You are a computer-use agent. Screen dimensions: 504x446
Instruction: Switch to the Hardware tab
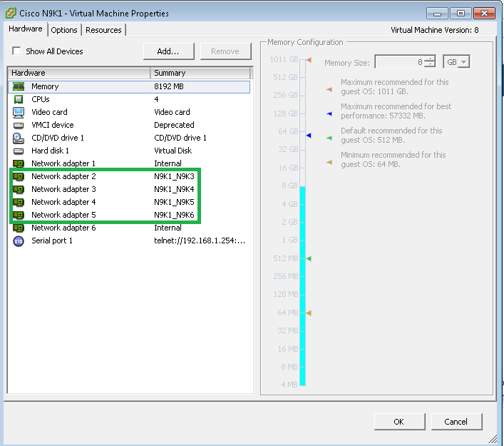[26, 29]
